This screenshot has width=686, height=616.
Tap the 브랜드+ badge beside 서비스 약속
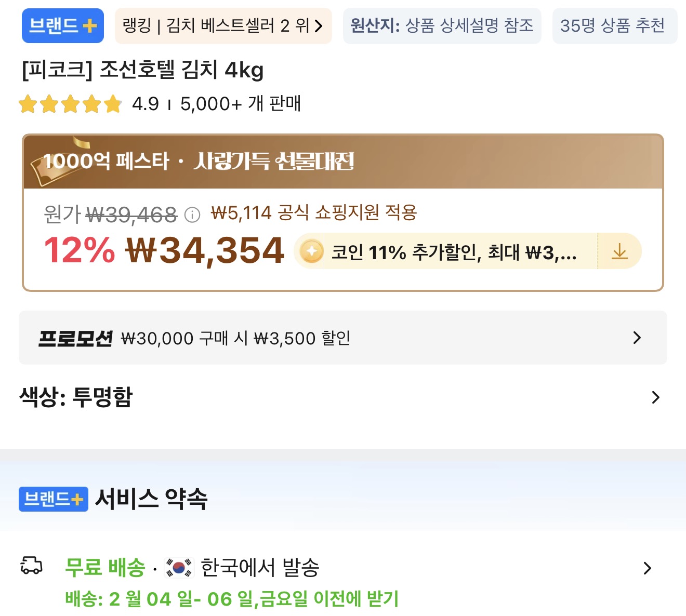point(54,499)
